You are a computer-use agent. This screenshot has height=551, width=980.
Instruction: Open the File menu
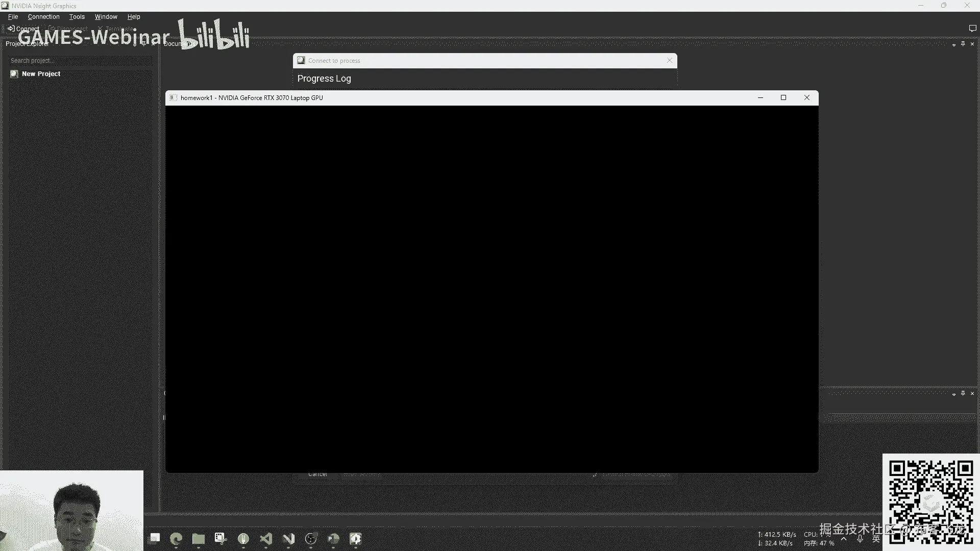(x=13, y=17)
